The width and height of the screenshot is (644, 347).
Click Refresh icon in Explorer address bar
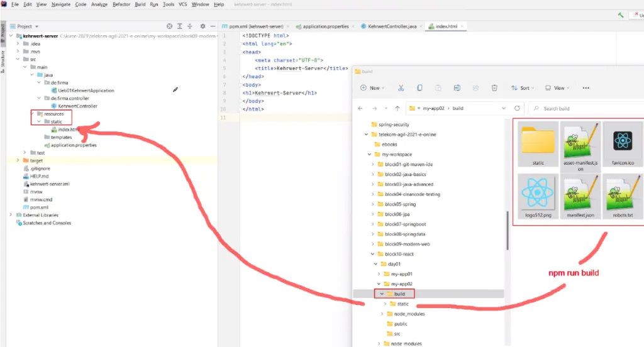tap(517, 108)
